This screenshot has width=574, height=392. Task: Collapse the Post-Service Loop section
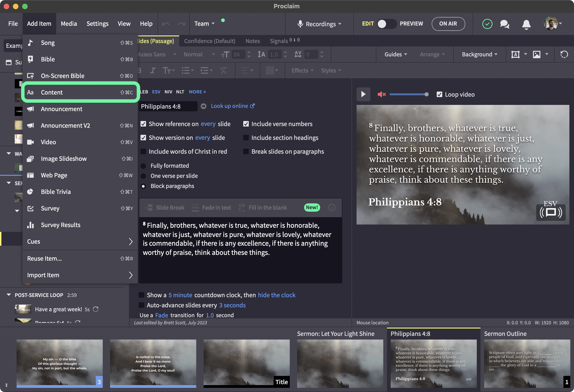(x=9, y=295)
